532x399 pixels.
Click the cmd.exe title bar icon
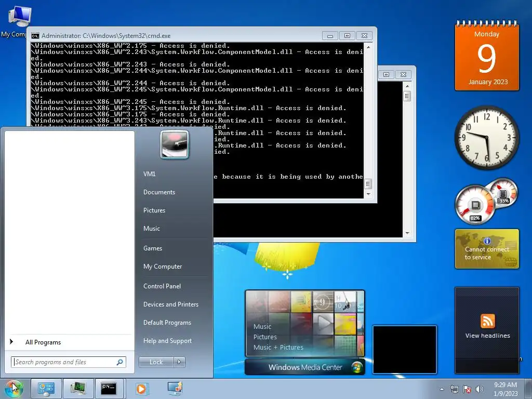coord(35,36)
